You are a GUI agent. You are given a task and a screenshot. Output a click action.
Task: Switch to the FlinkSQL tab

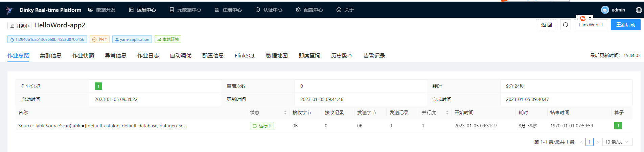pyautogui.click(x=245, y=55)
